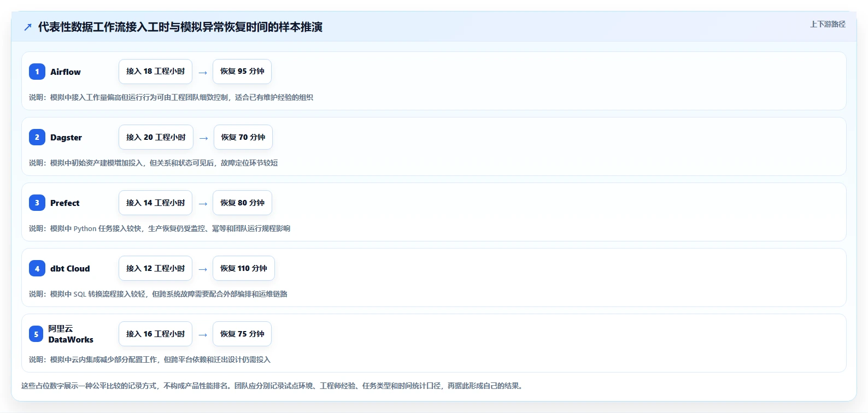This screenshot has width=868, height=413.
Task: Click the arrow in the dbt Cloud row
Action: 203,269
